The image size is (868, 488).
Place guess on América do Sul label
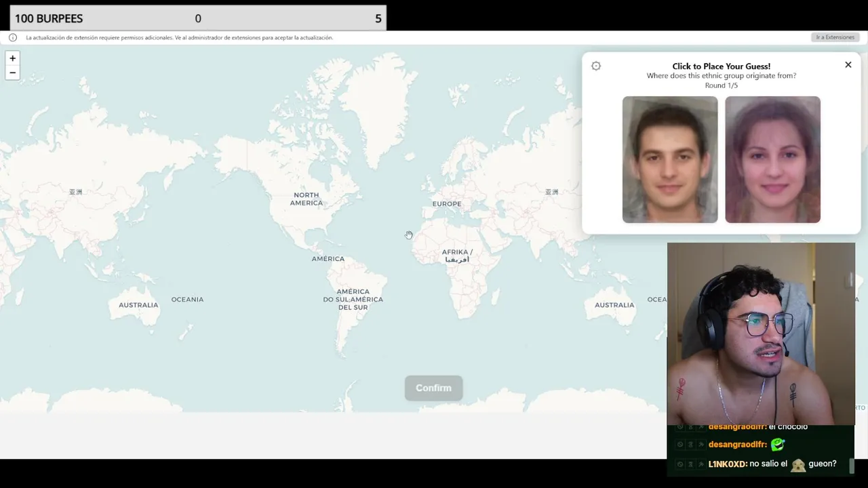[x=353, y=300]
